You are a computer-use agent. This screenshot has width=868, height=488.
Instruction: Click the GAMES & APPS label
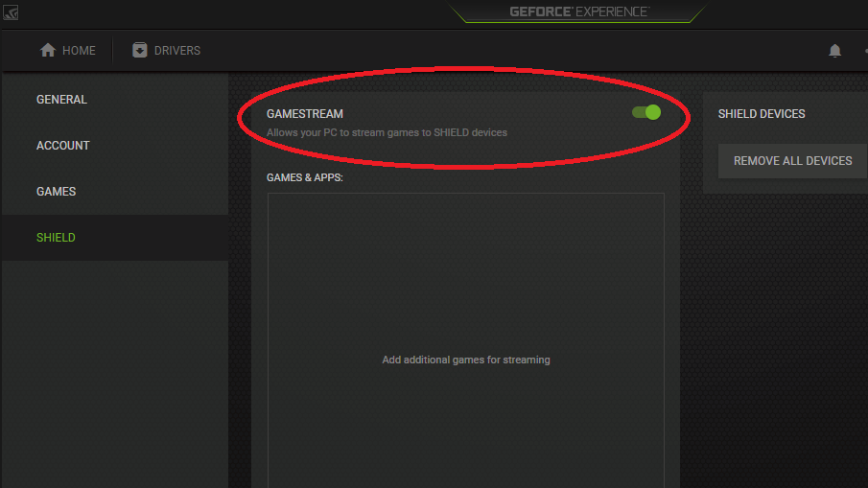pos(305,178)
